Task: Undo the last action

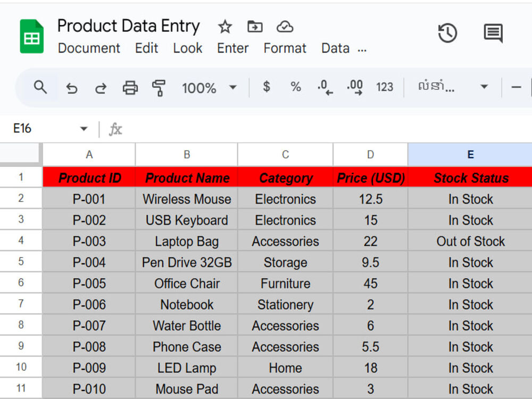Action: [x=72, y=88]
